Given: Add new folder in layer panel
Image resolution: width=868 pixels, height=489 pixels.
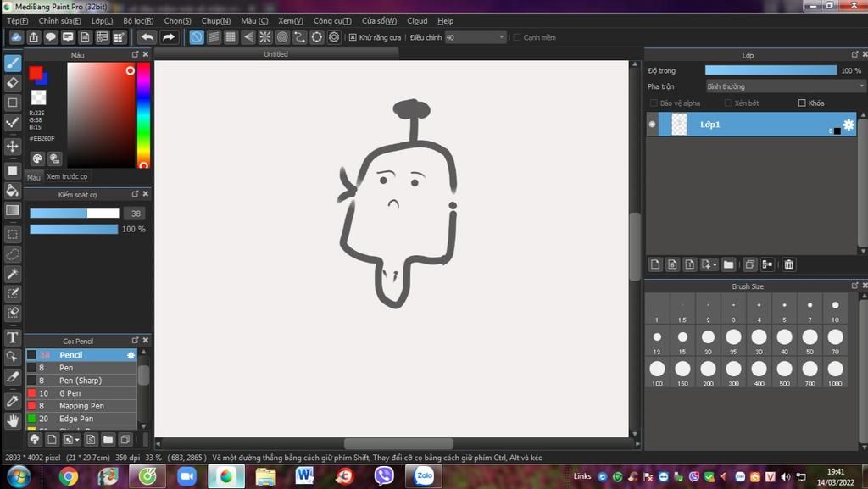Looking at the screenshot, I should click(728, 264).
